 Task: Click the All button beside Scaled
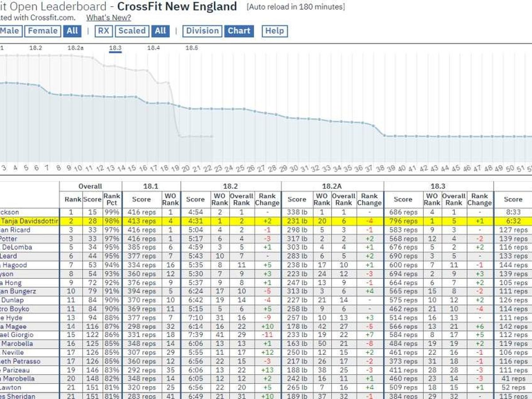[160, 31]
